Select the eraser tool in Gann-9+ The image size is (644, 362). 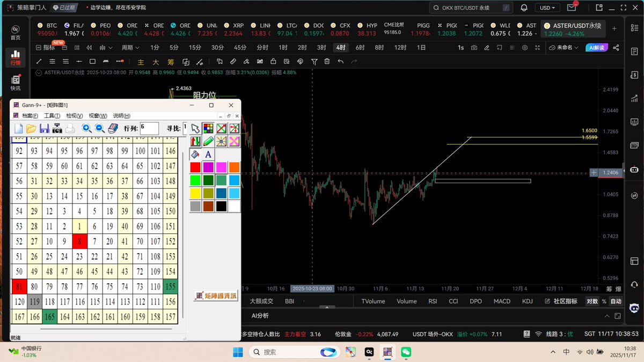[x=113, y=128]
